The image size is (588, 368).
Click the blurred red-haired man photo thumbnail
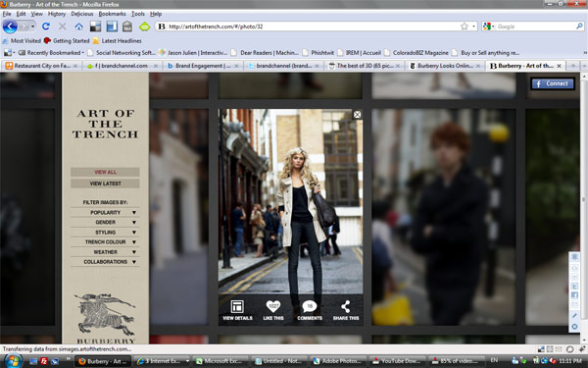tap(444, 217)
